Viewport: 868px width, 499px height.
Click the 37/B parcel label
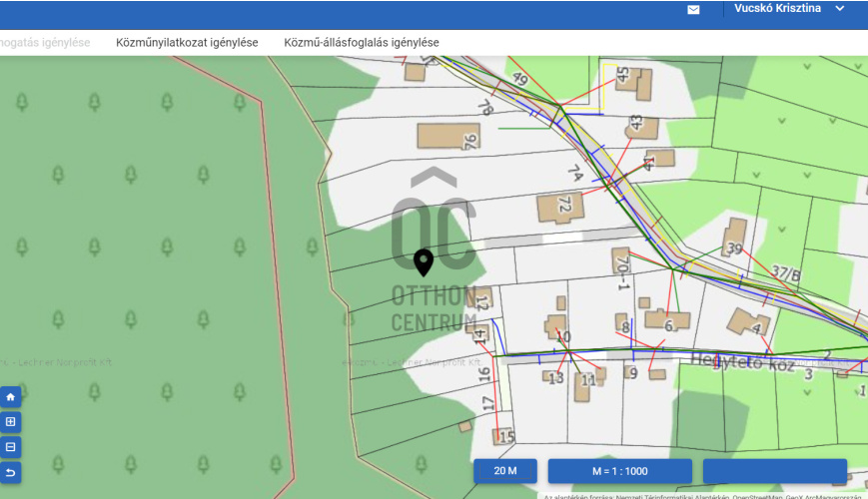786,273
